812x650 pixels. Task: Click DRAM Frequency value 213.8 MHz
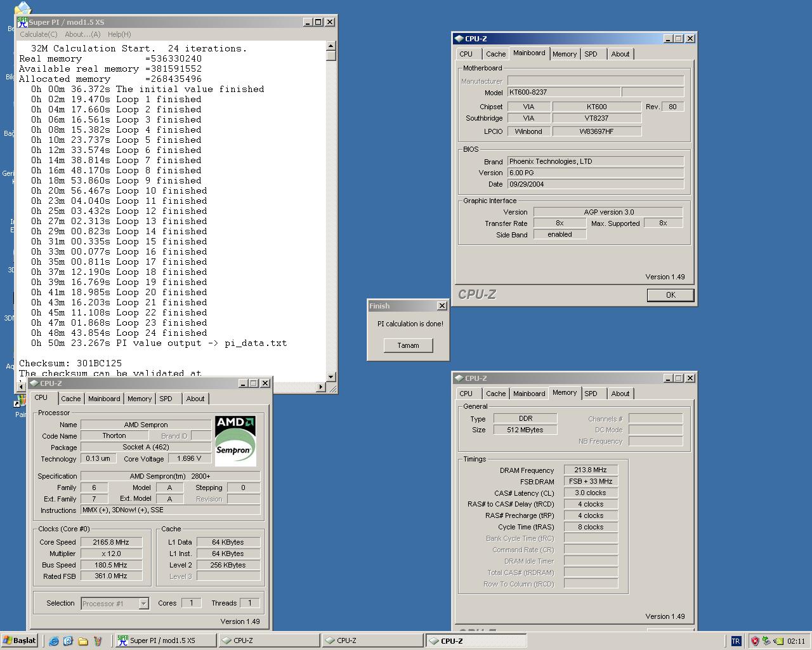(591, 470)
